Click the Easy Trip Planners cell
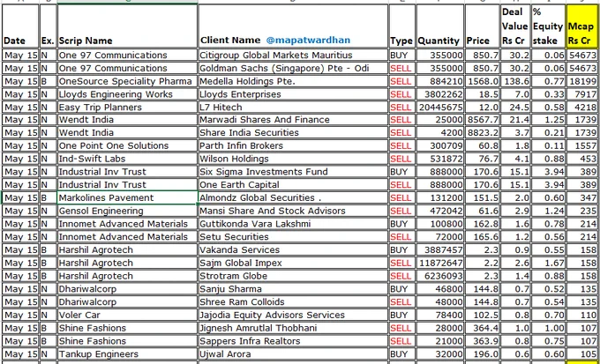The width and height of the screenshot is (600, 364). tap(127, 107)
